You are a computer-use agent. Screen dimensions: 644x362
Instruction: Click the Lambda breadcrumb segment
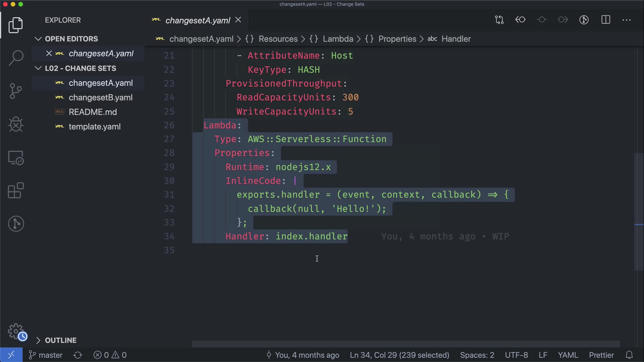coord(338,39)
